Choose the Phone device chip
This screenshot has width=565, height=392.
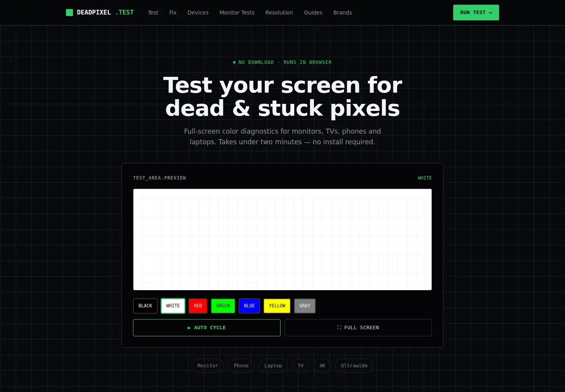pyautogui.click(x=241, y=366)
